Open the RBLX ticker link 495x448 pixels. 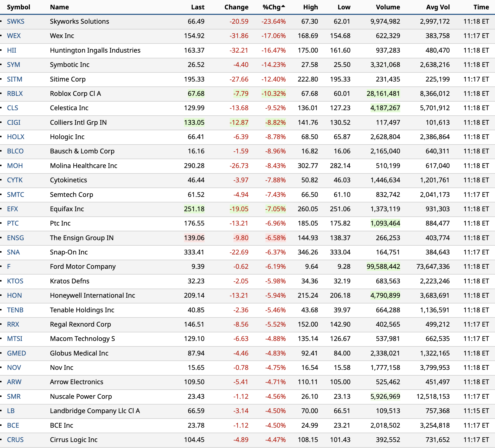tap(15, 94)
